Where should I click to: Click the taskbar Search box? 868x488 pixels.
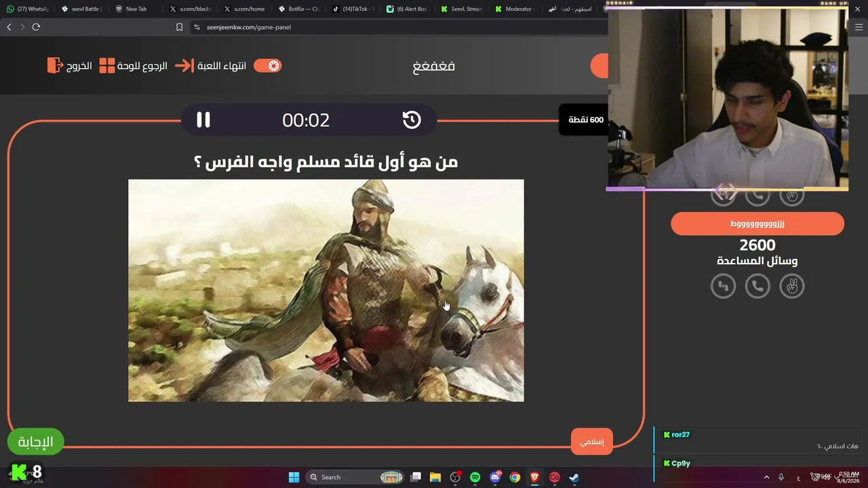[355, 477]
